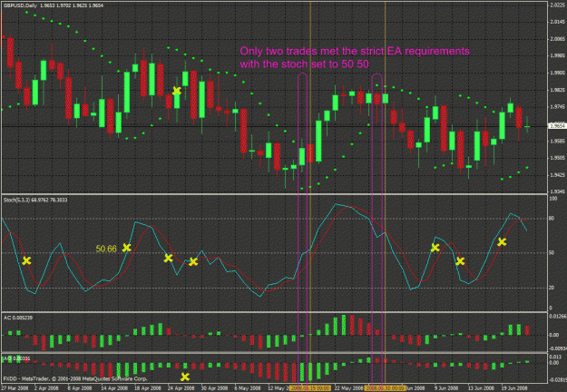Click price level 1.9505 on price axis
The height and width of the screenshot is (392, 567).
coord(558,158)
